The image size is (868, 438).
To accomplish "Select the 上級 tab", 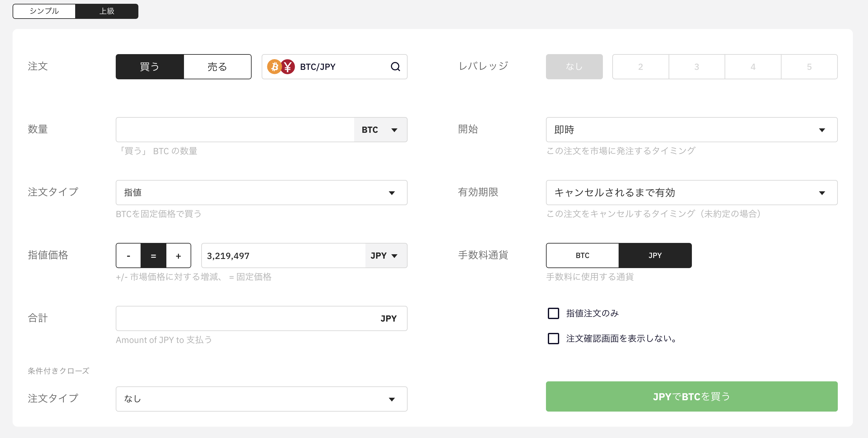I will [107, 11].
